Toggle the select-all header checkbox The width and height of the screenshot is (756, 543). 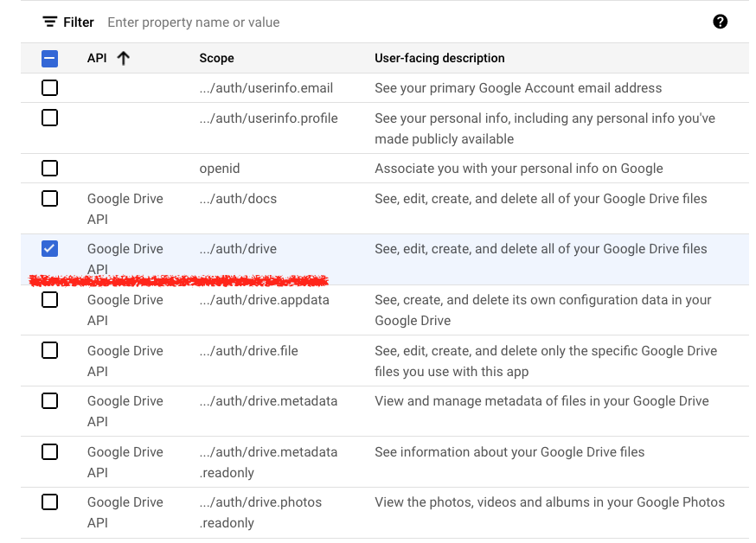click(x=50, y=59)
